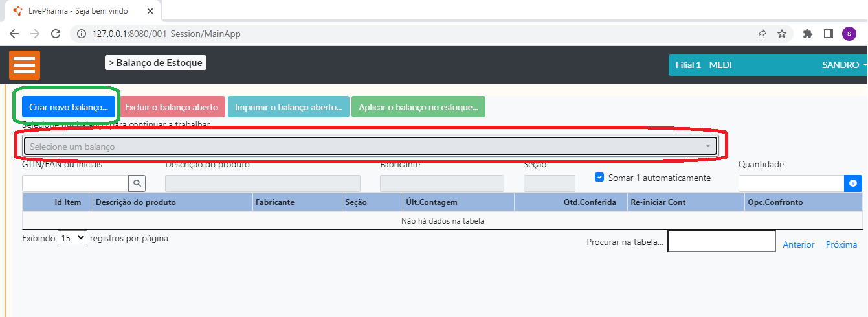Click Excluir o balanço aberto button
Image resolution: width=868 pixels, height=317 pixels.
pos(172,107)
